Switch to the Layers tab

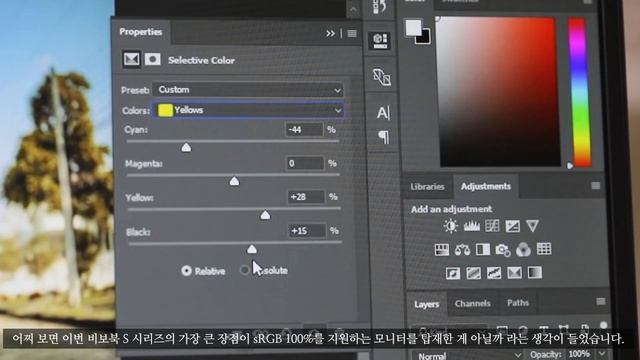tap(427, 304)
